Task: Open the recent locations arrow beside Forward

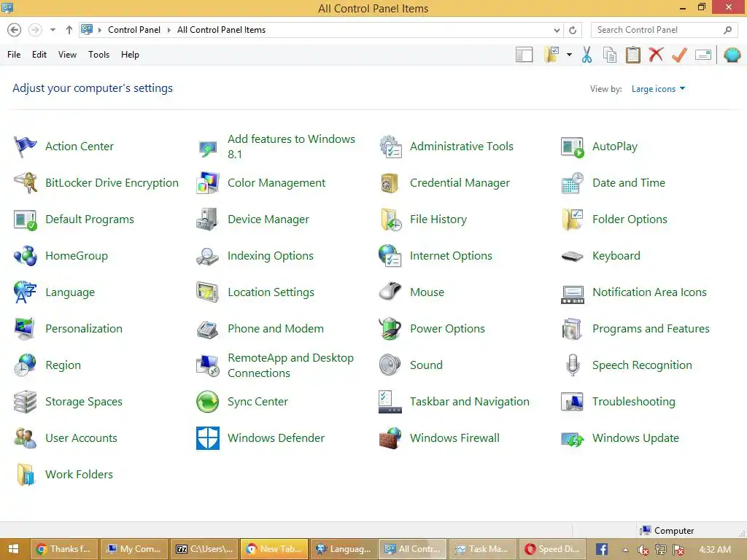Action: tap(53, 30)
